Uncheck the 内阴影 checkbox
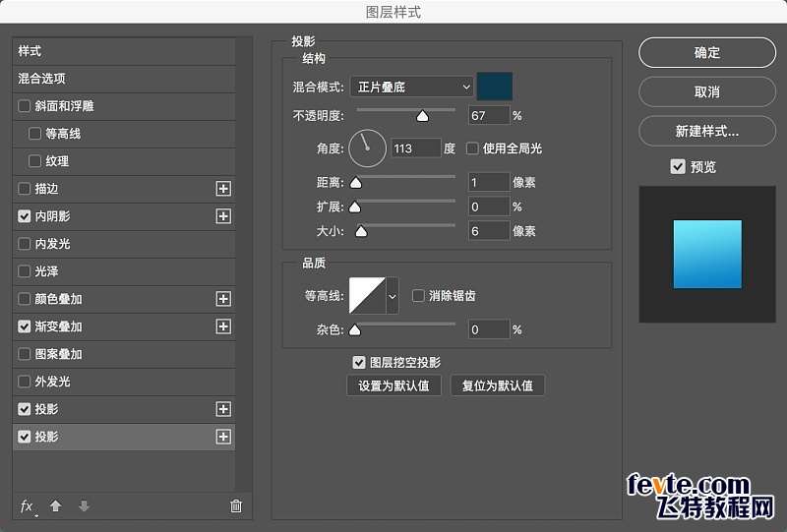Viewport: 787px width, 532px height. coord(24,216)
